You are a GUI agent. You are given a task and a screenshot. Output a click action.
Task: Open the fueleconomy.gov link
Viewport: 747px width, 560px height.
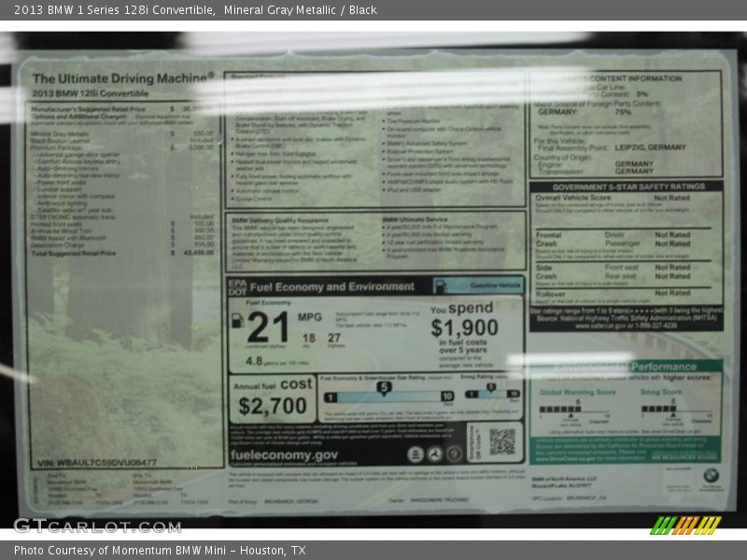point(284,455)
